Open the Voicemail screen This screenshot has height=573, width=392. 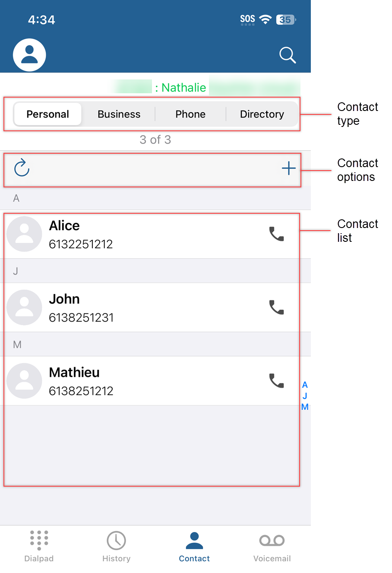[x=272, y=546]
